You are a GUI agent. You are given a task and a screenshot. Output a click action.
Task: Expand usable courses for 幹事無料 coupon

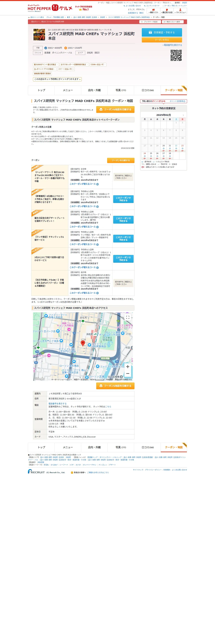[84, 206]
